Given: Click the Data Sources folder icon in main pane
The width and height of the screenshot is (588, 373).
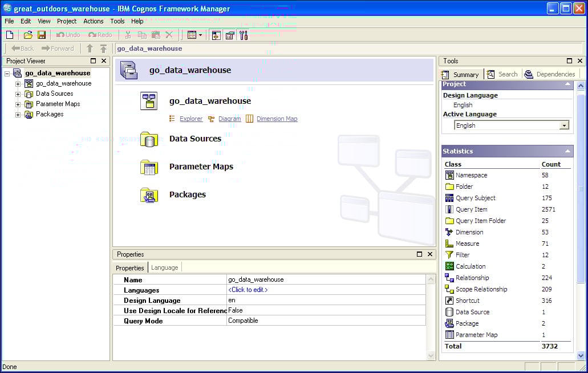Looking at the screenshot, I should tap(149, 139).
